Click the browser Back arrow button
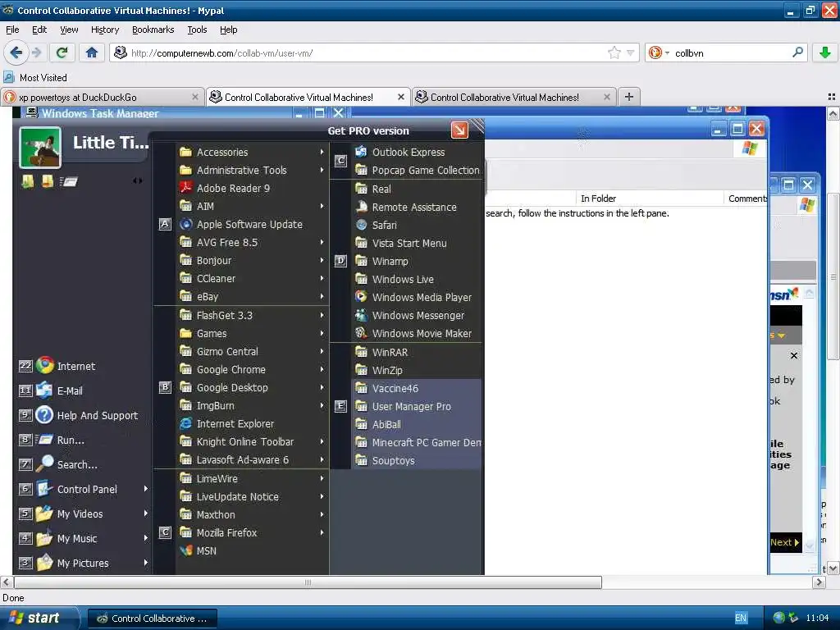The width and height of the screenshot is (840, 630). click(16, 52)
